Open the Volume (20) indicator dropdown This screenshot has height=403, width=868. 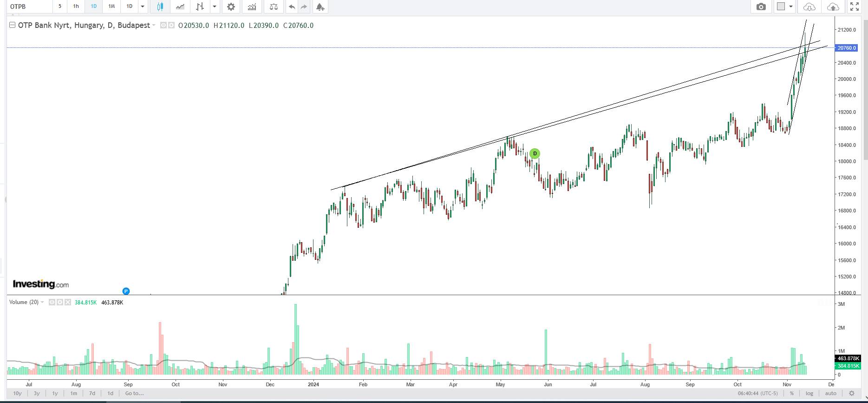click(x=42, y=302)
